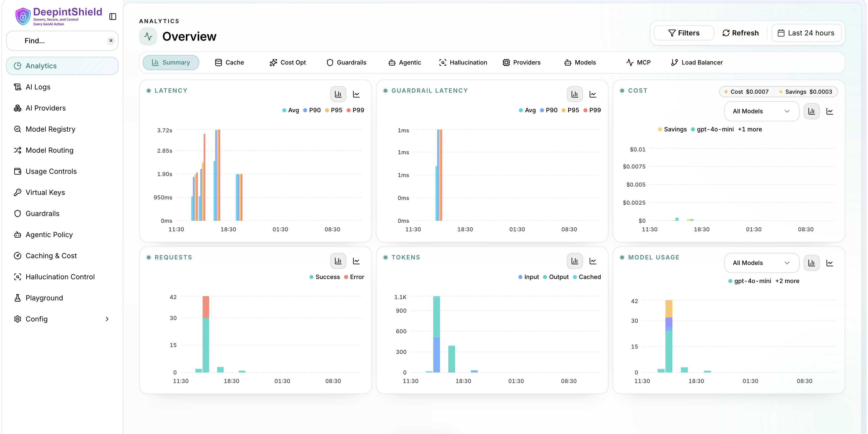Open Model Registry

62,129
